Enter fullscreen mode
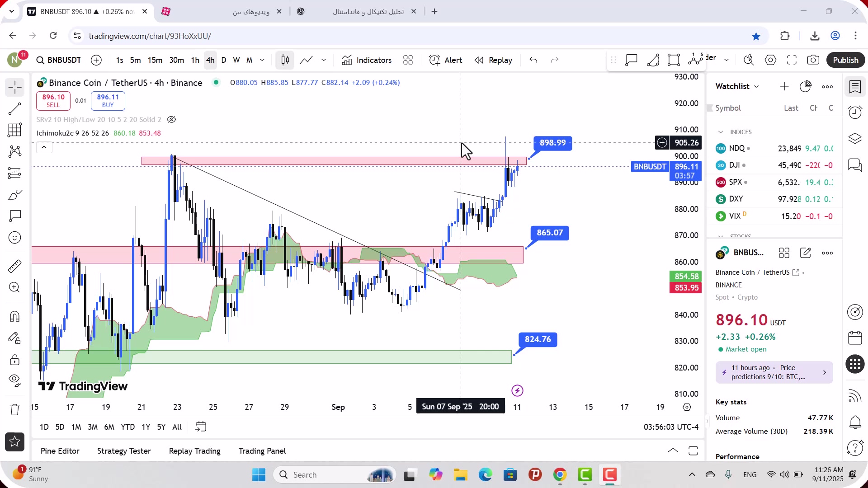This screenshot has height=488, width=868. coord(792,60)
